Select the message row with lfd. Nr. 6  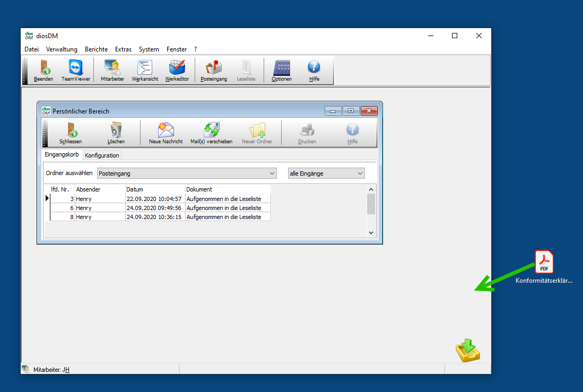tap(159, 208)
